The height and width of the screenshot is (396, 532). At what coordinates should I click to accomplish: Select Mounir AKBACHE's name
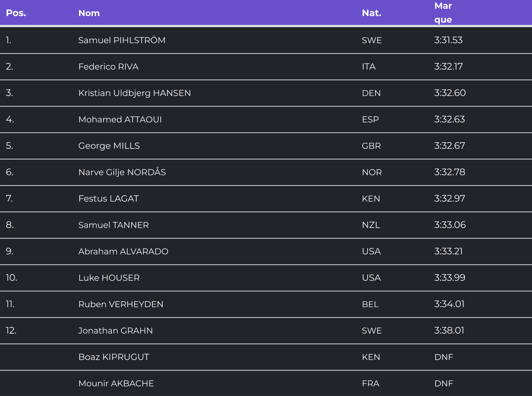(116, 384)
